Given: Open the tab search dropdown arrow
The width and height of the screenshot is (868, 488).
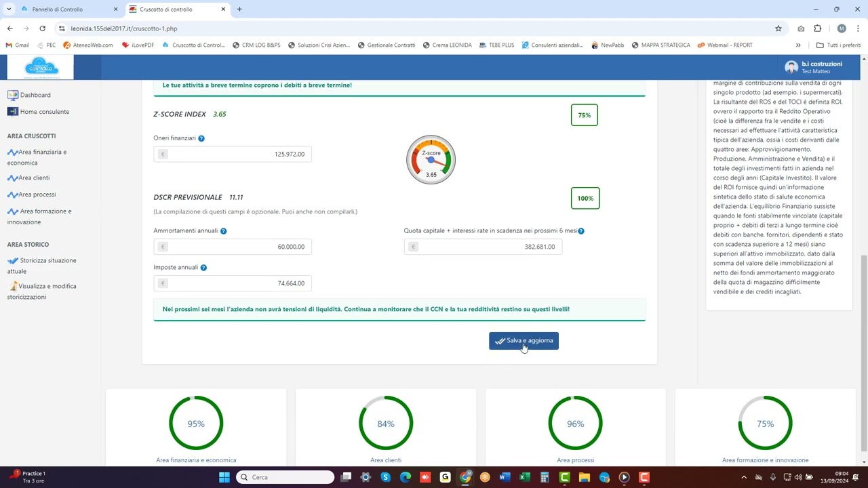Looking at the screenshot, I should pos(9,9).
